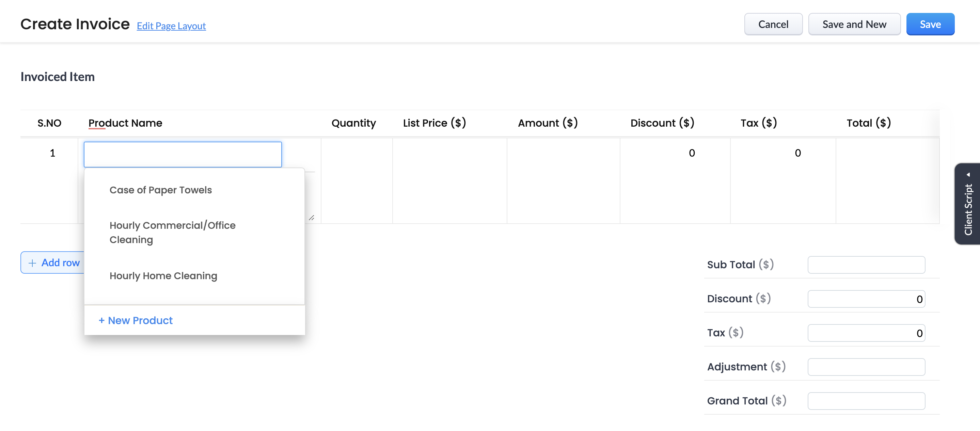Select Case of Paper Towels product

[160, 190]
